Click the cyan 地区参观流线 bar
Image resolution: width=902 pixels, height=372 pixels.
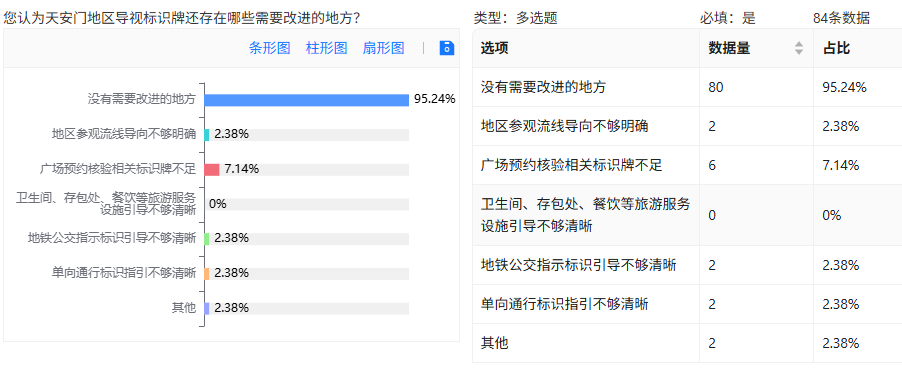pyautogui.click(x=207, y=135)
